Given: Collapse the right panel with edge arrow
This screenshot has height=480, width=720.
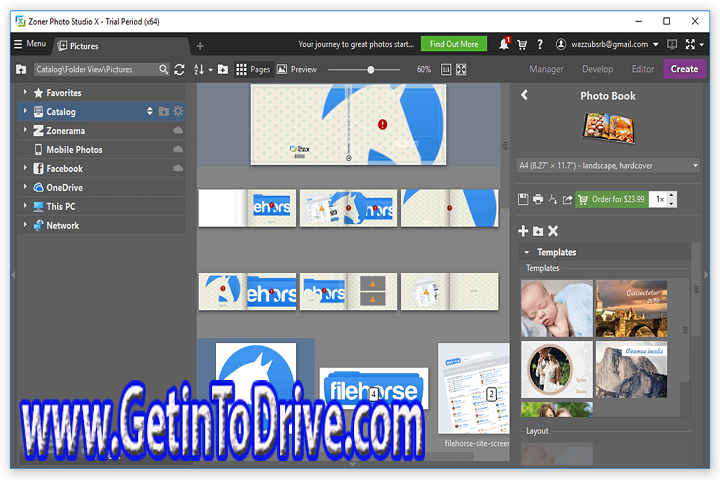Looking at the screenshot, I should click(706, 275).
